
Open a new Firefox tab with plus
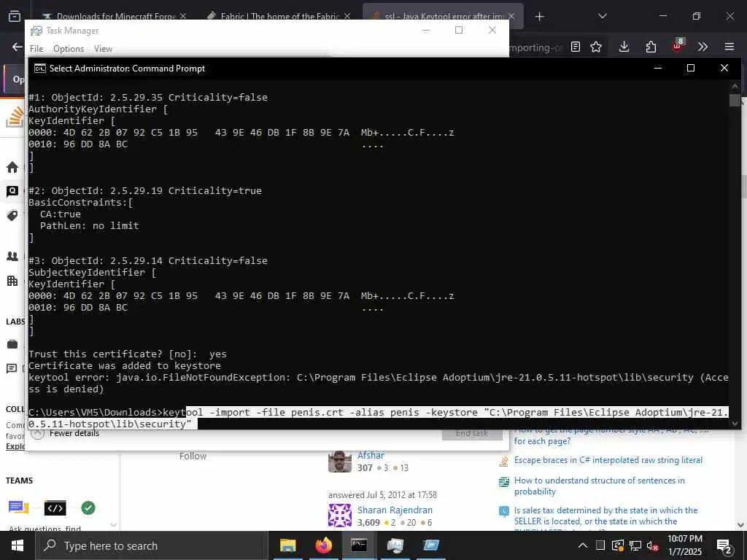539,17
